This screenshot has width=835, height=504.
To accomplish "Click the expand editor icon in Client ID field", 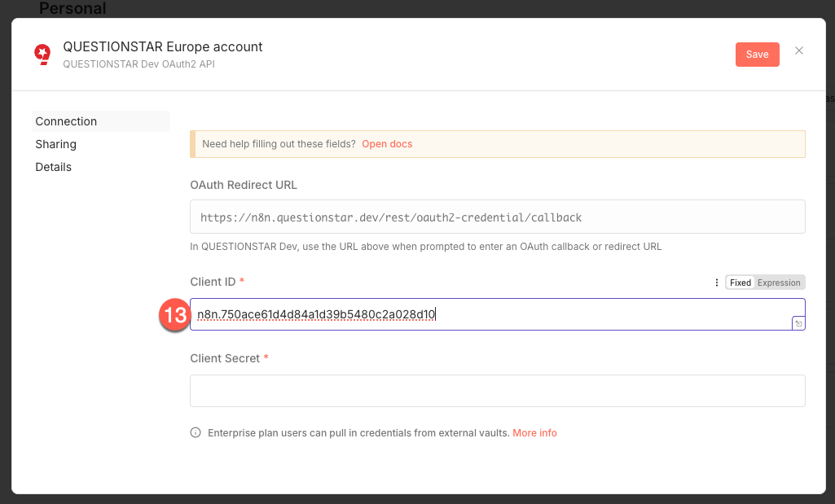I will point(798,323).
